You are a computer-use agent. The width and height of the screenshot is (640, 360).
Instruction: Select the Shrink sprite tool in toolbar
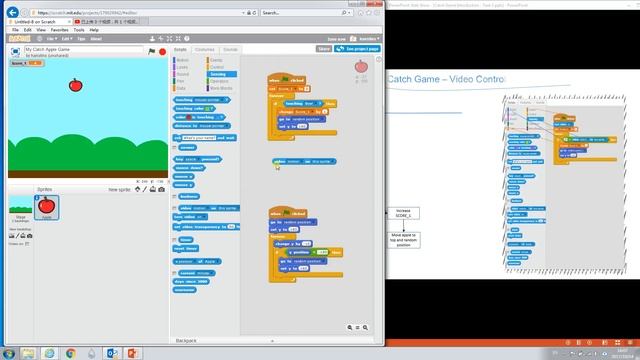click(x=178, y=39)
